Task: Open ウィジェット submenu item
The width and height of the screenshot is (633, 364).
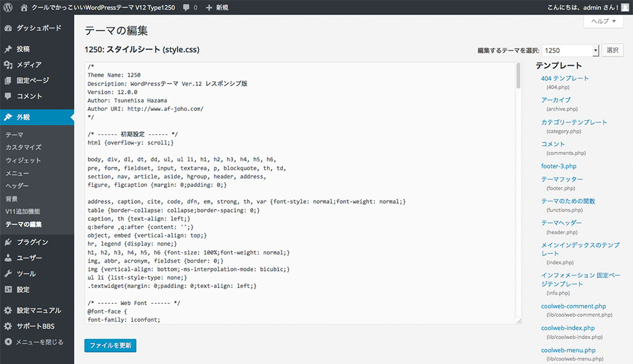Action: coord(23,160)
